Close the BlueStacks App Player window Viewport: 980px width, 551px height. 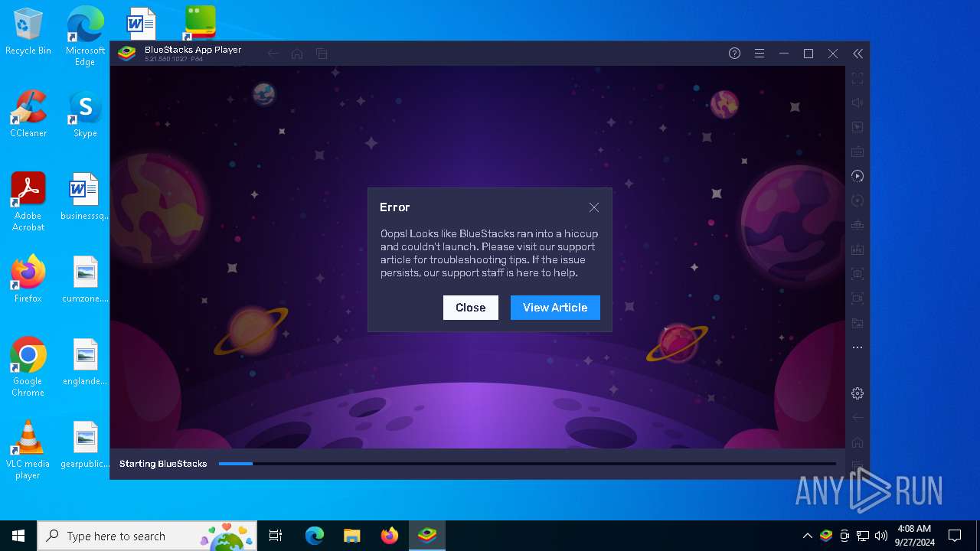click(833, 54)
